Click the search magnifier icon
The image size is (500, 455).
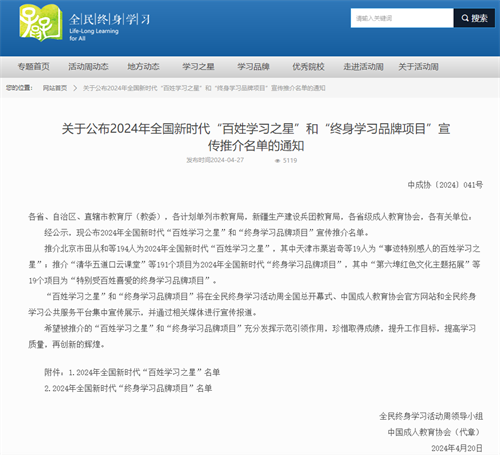(465, 18)
